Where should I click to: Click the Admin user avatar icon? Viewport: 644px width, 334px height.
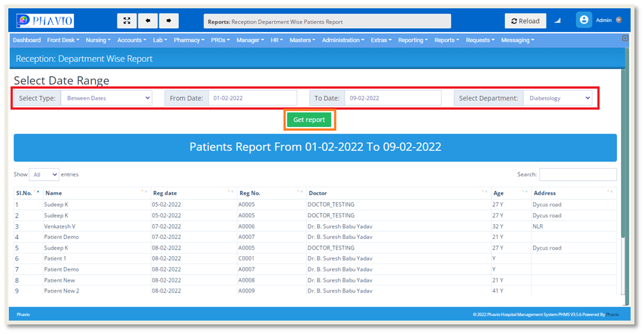pos(583,20)
